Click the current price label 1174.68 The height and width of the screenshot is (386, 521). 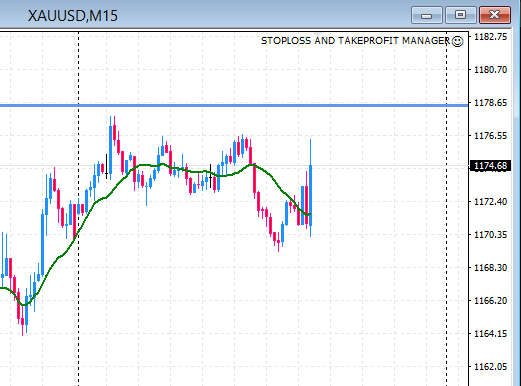point(490,166)
